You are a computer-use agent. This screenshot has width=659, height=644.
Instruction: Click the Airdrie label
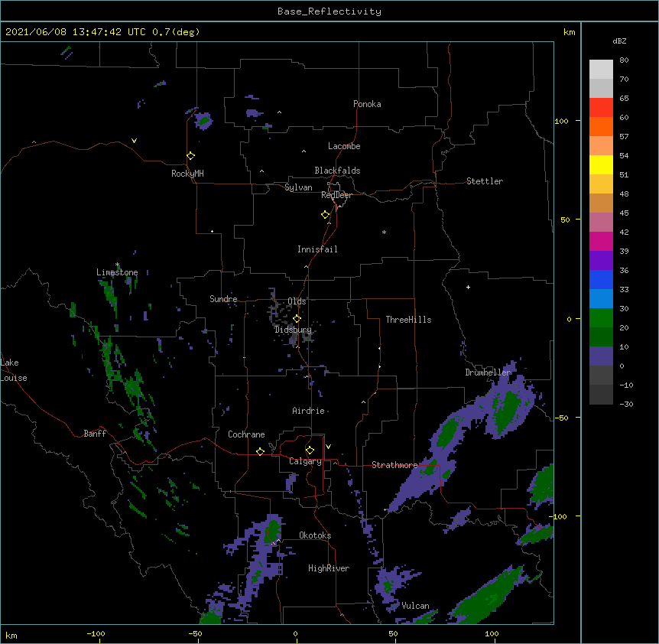pyautogui.click(x=309, y=411)
